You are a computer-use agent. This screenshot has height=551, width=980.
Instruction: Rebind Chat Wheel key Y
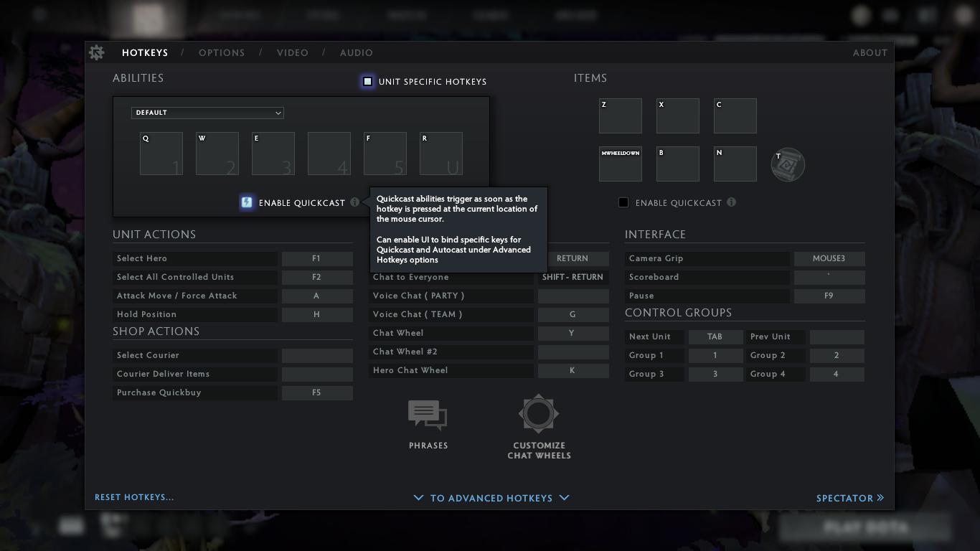[573, 333]
